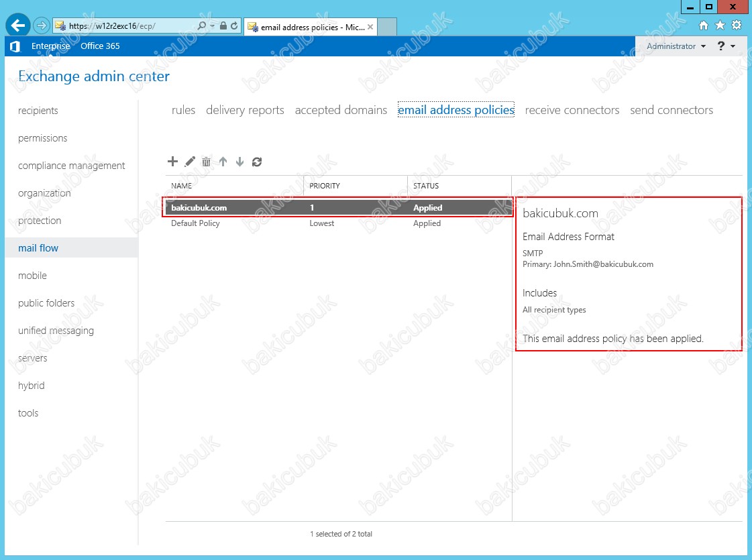752x560 pixels.
Task: Expand the Administrator account dropdown
Action: [676, 46]
